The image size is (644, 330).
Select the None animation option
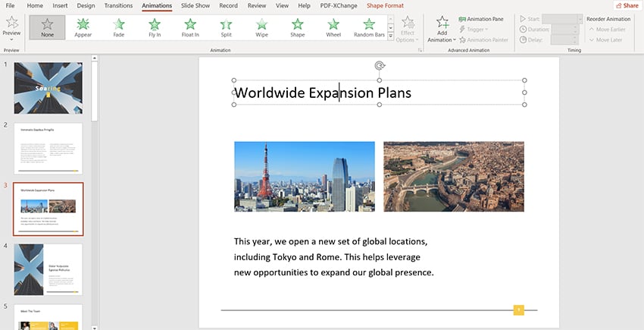47,28
